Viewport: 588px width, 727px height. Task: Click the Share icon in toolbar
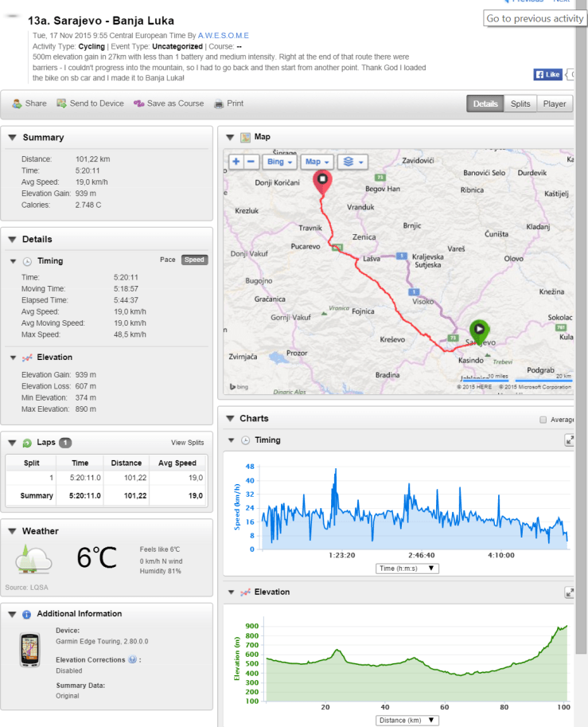(x=17, y=104)
